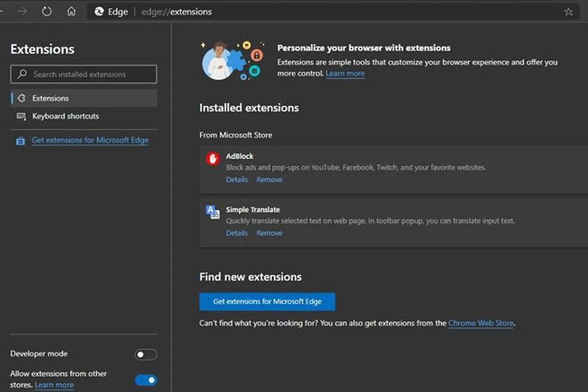Remove the Simple Translate extension
The height and width of the screenshot is (392, 588).
tap(269, 233)
